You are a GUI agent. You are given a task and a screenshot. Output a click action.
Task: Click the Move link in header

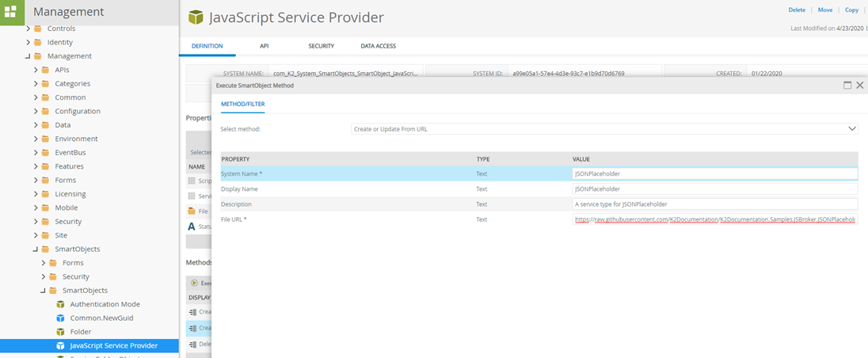pyautogui.click(x=824, y=10)
